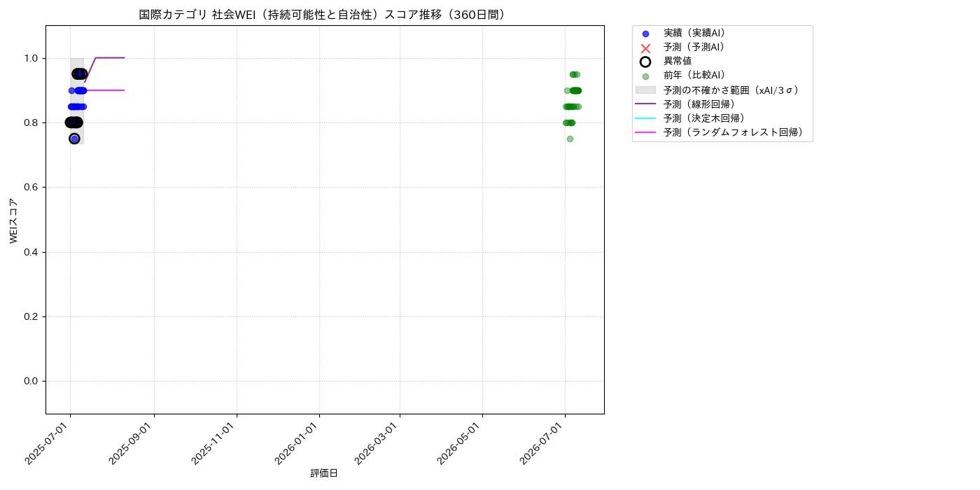Click the gray uncertainty range swatch in the legend
Screen dimensions: 980x490
point(645,90)
